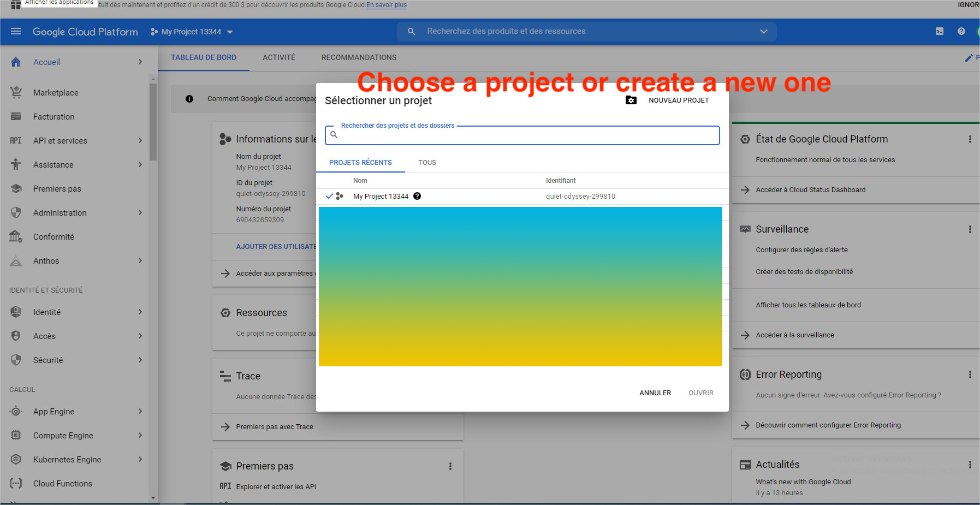The width and height of the screenshot is (980, 505).
Task: Expand the Anthos submenu chevron
Action: click(x=140, y=261)
